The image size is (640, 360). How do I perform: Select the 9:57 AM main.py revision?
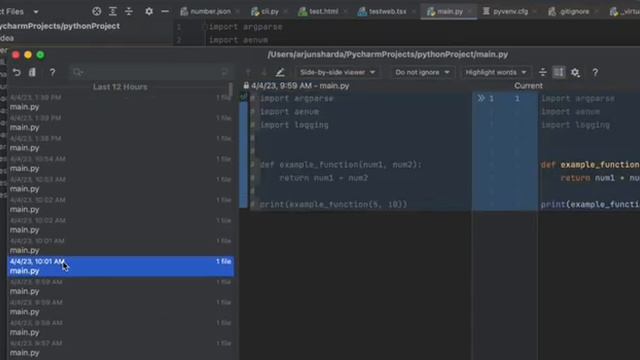point(121,348)
